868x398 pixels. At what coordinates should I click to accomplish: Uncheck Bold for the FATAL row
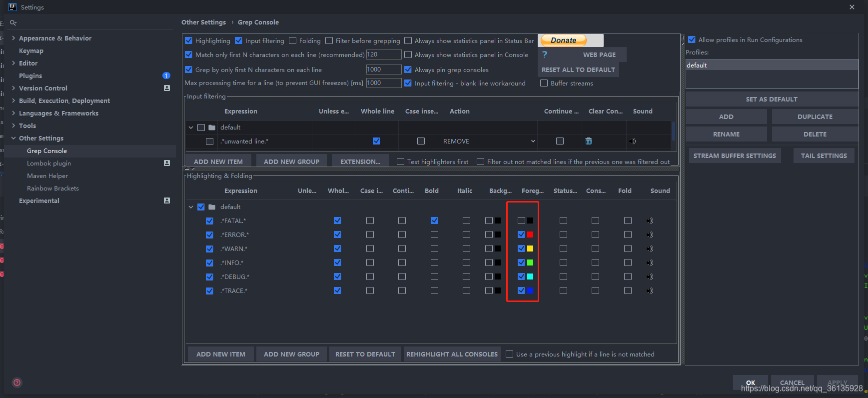434,220
